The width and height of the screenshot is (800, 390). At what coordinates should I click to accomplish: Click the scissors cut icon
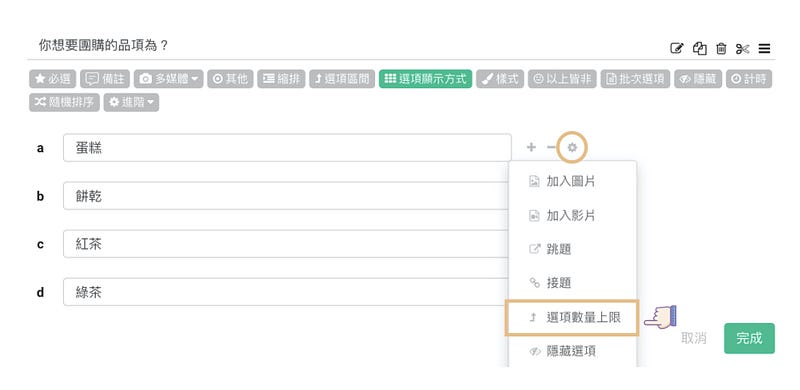click(x=742, y=48)
